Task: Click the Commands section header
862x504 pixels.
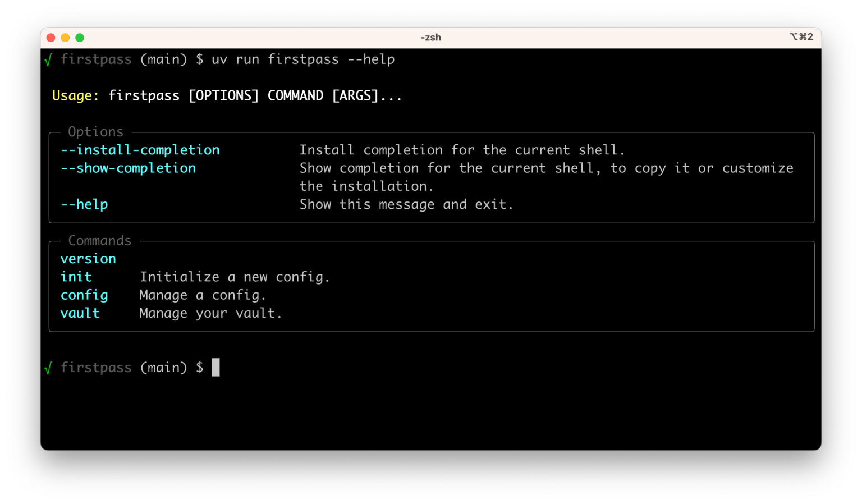Action: 99,241
